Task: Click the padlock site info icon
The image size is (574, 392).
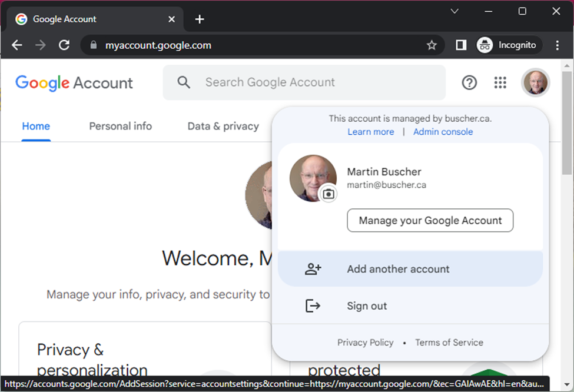Action: coord(94,45)
